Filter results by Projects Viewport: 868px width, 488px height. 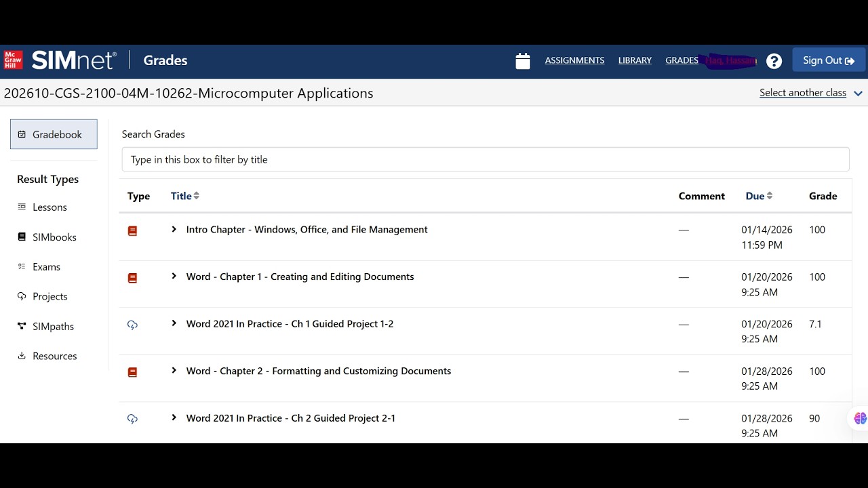coord(42,297)
